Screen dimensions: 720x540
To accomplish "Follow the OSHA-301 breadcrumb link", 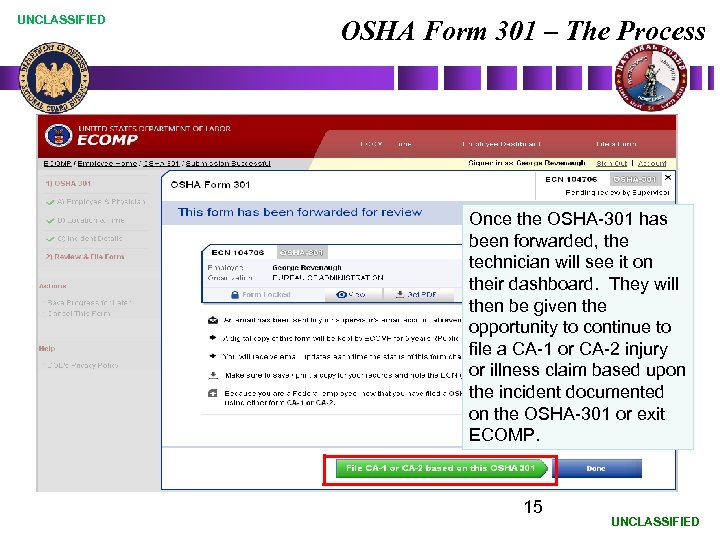I will pyautogui.click(x=162, y=163).
